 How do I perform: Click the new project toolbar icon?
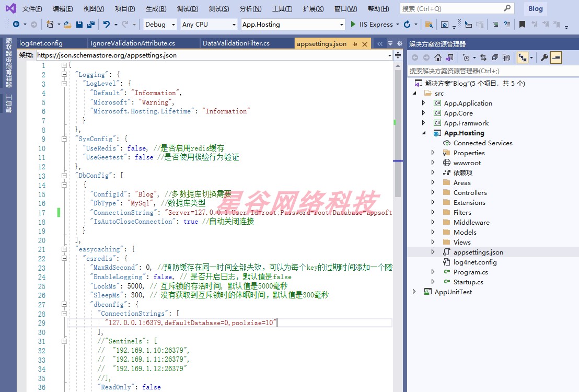tap(50, 25)
